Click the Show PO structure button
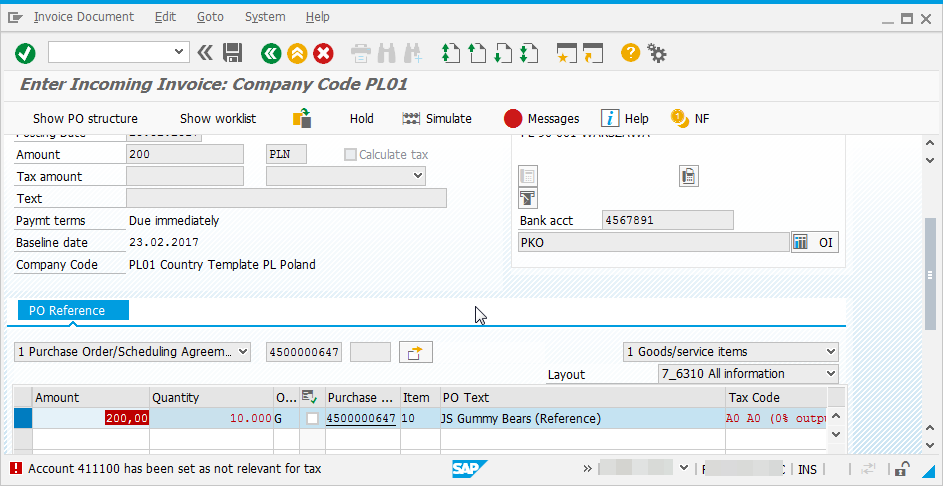Viewport: 943px width, 486px height. tap(85, 118)
